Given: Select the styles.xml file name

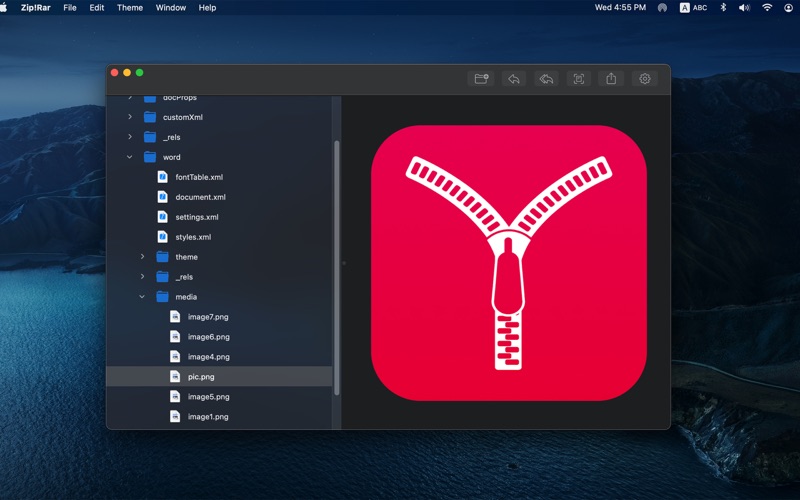Looking at the screenshot, I should pyautogui.click(x=193, y=237).
